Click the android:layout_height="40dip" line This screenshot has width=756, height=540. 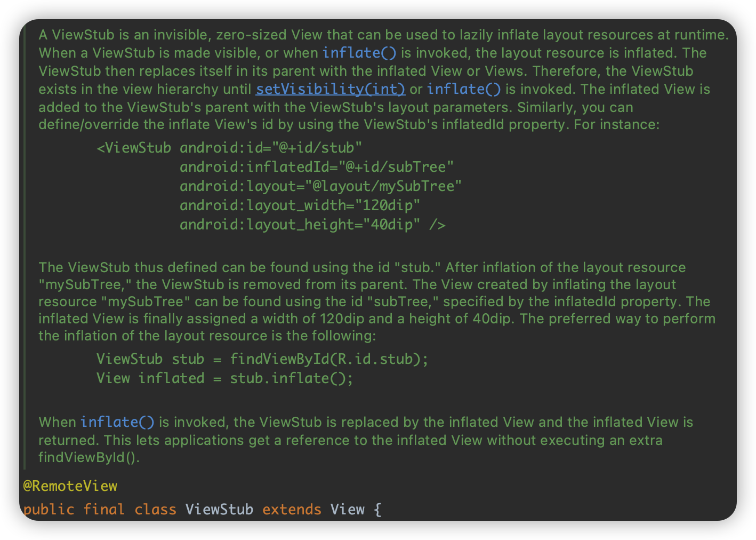tap(312, 225)
